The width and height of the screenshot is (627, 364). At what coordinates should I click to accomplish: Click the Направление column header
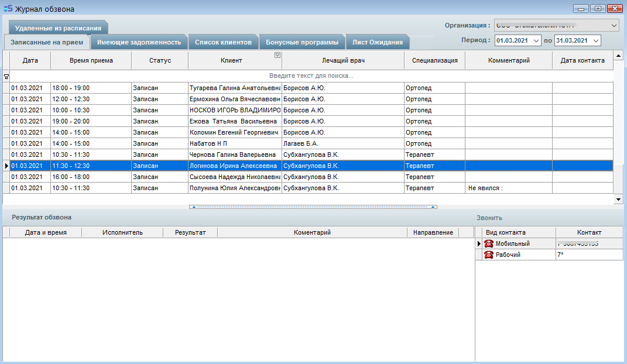tap(433, 232)
